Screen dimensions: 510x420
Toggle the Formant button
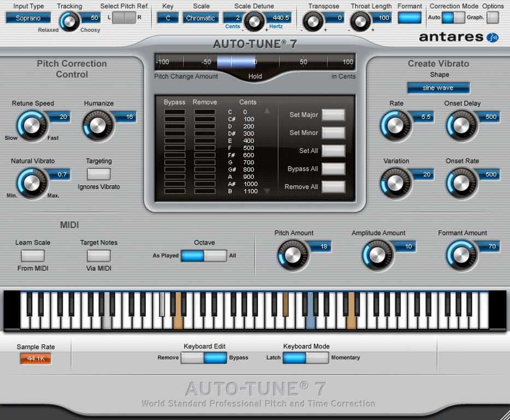(x=409, y=17)
